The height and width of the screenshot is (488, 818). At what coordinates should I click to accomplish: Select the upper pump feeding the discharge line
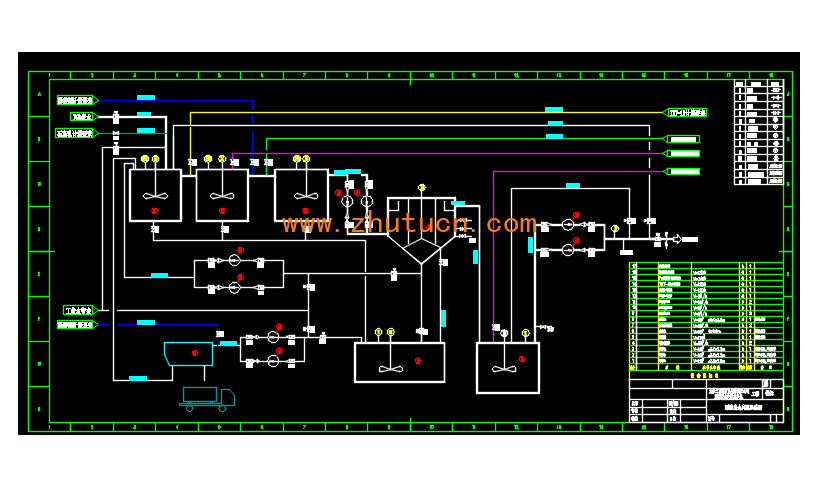click(x=568, y=225)
